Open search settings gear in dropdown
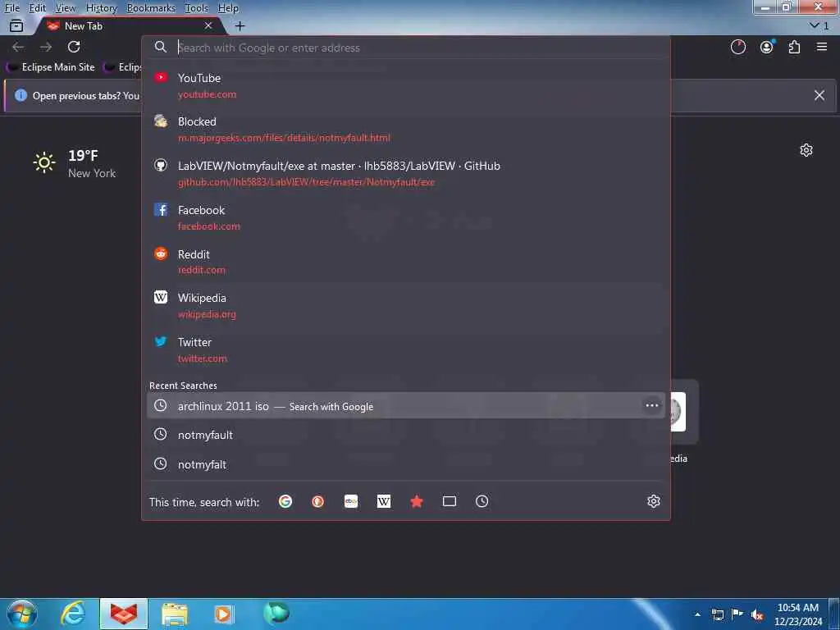The width and height of the screenshot is (840, 630). pyautogui.click(x=654, y=501)
